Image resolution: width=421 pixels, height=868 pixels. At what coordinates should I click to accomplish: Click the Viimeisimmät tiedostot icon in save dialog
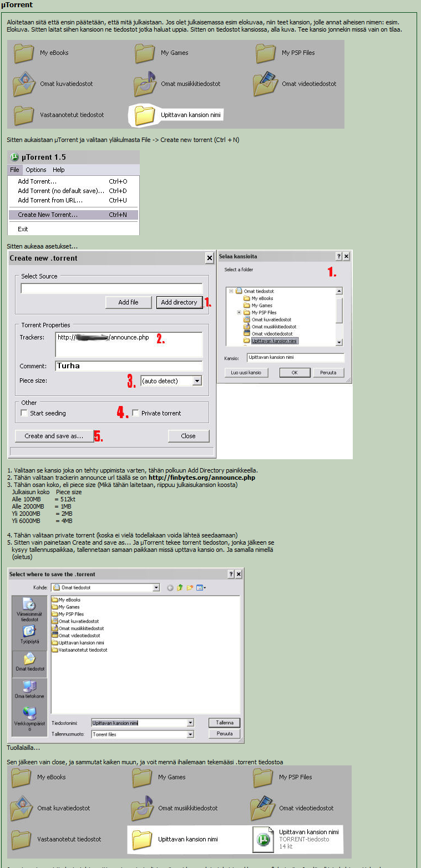click(29, 604)
